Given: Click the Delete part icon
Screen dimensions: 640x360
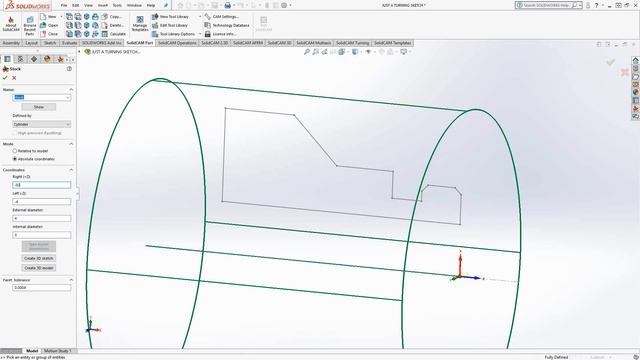Looking at the screenshot, I should pos(104,25).
